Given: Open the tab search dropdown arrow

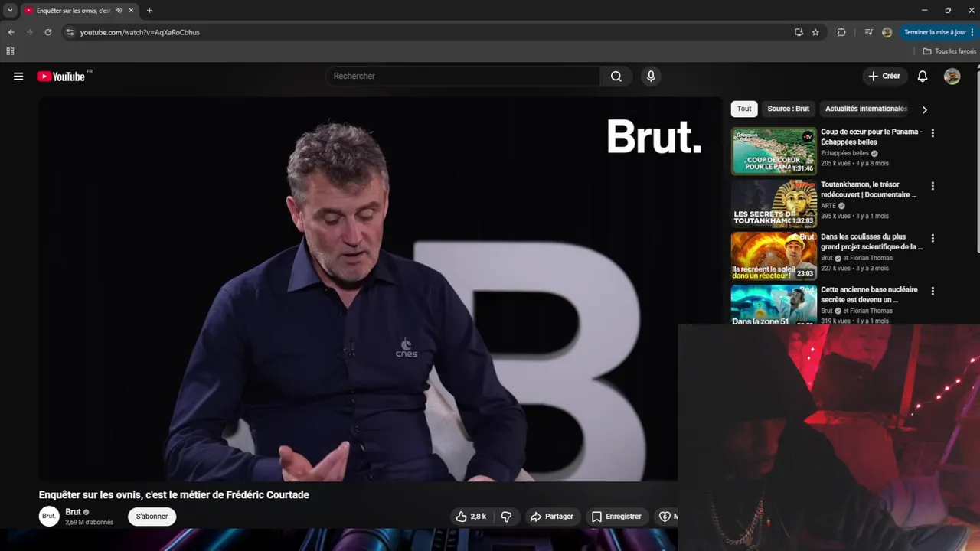Looking at the screenshot, I should 10,11.
